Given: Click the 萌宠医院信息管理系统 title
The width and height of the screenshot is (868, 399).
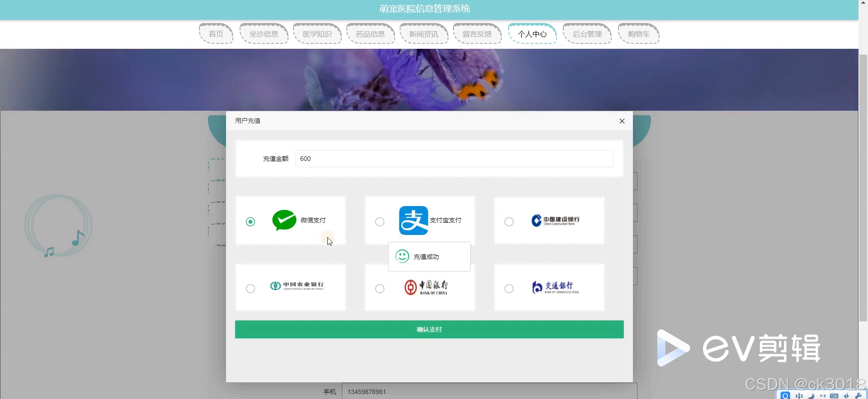Looking at the screenshot, I should (425, 9).
